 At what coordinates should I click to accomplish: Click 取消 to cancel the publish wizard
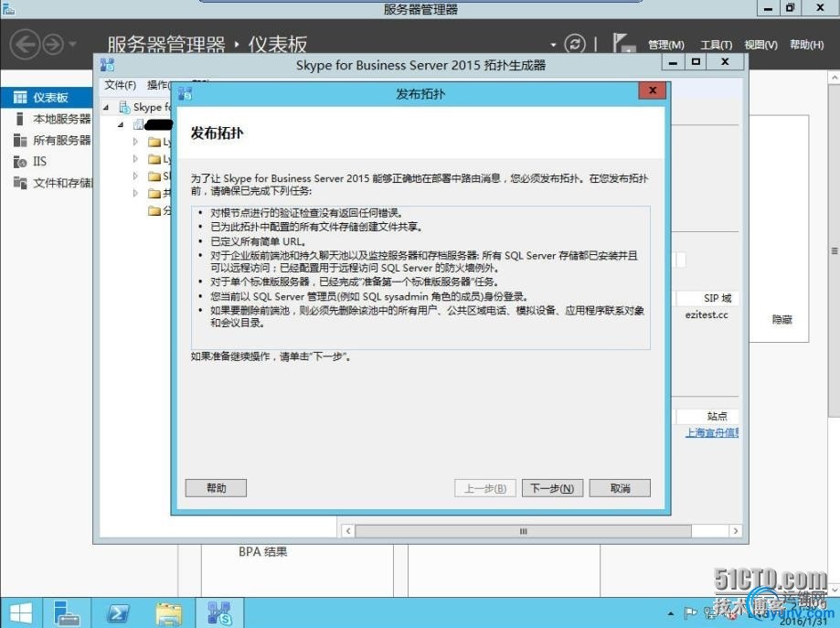[x=620, y=488]
